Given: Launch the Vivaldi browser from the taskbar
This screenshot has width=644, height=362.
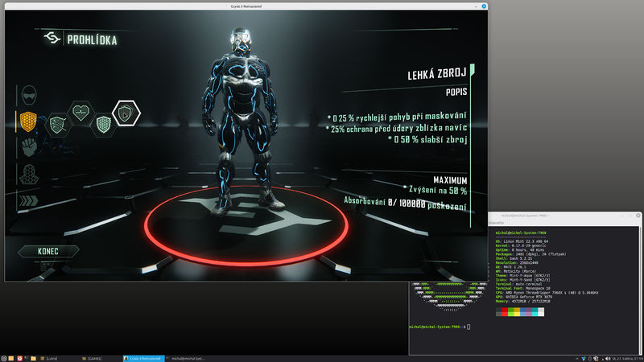Looking at the screenshot, I should (19, 358).
